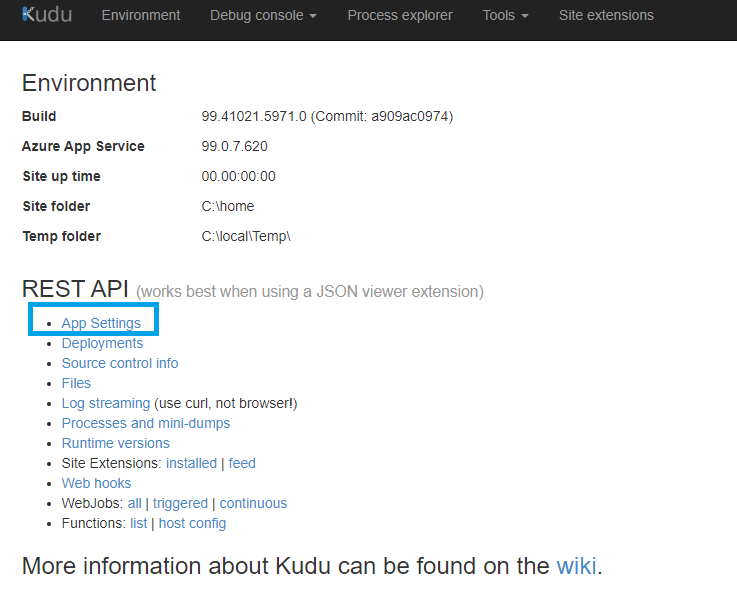View Runtime versions link

coord(116,443)
